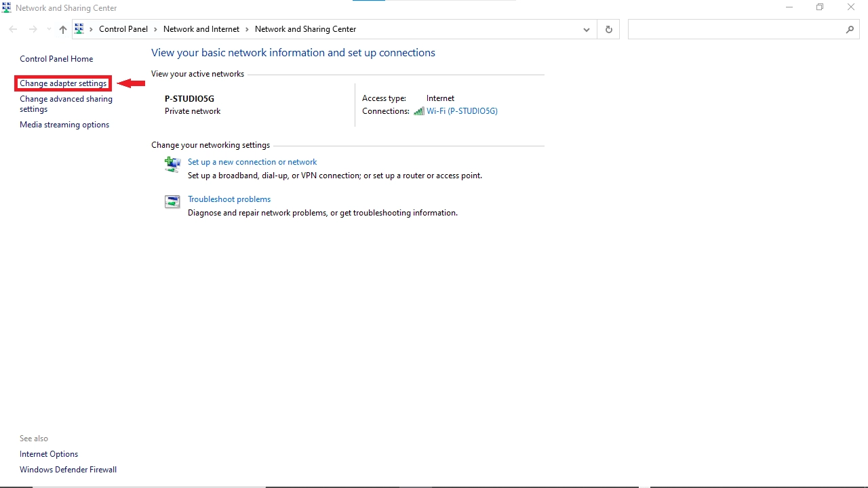The width and height of the screenshot is (868, 488).
Task: Open Media streaming options
Action: 64,125
